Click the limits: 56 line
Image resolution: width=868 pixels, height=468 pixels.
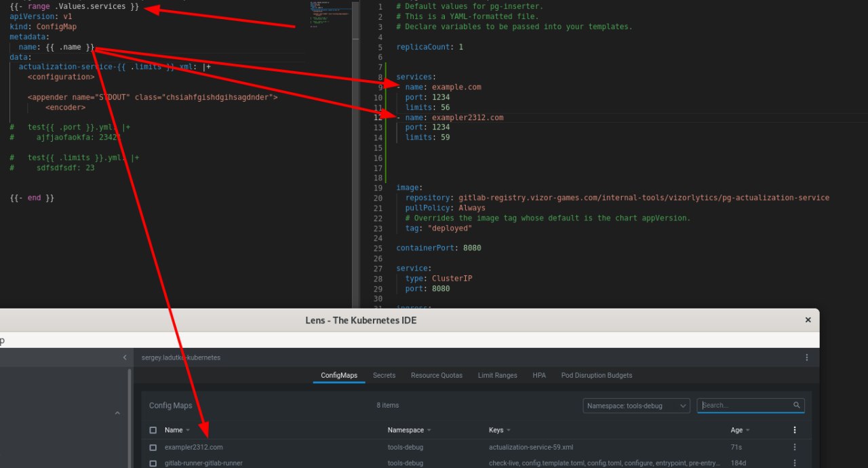click(428, 107)
